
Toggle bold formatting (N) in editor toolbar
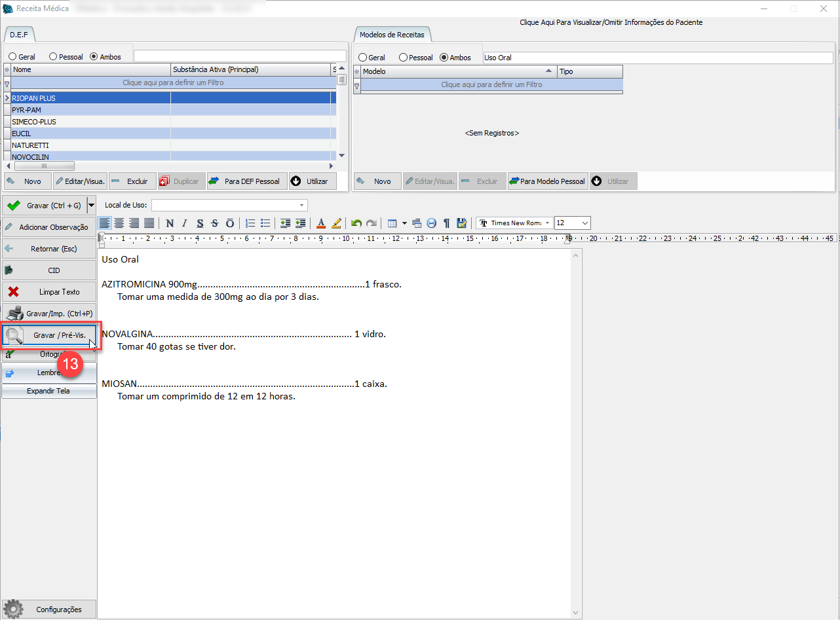click(170, 223)
